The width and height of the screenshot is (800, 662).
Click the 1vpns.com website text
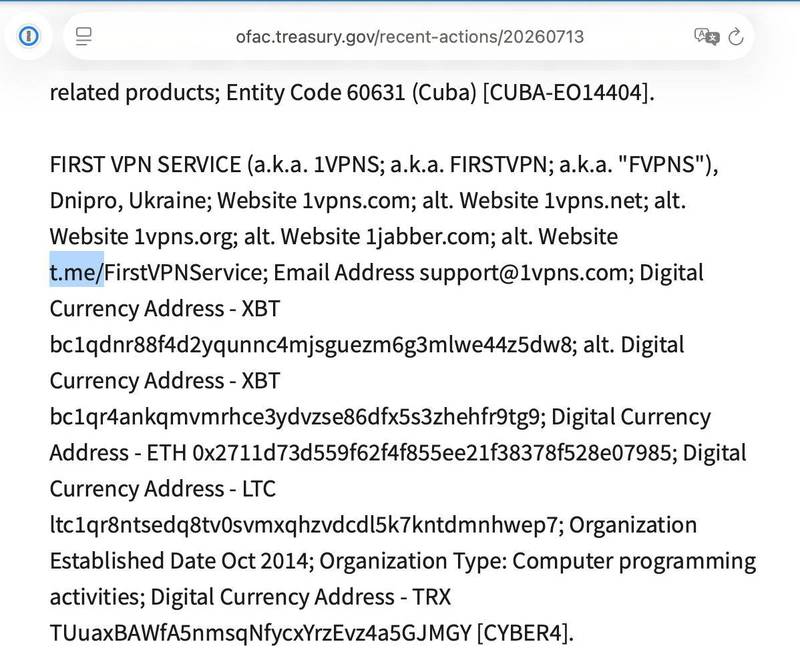[356, 200]
